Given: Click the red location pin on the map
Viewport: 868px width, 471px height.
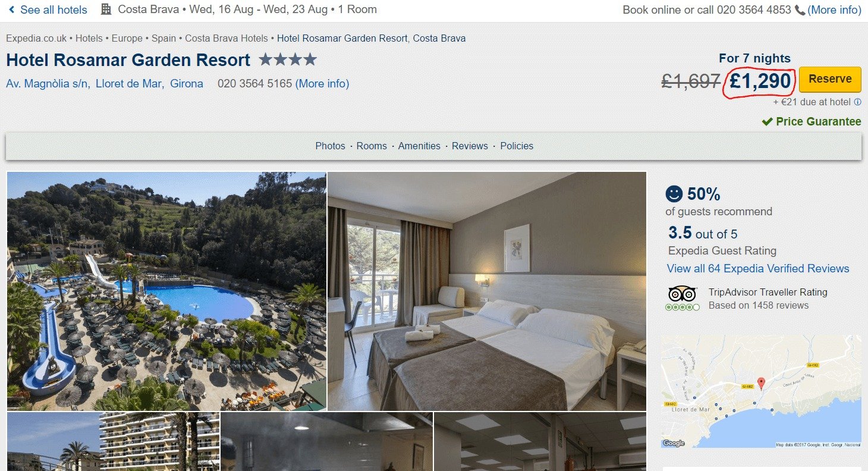Looking at the screenshot, I should click(x=760, y=384).
